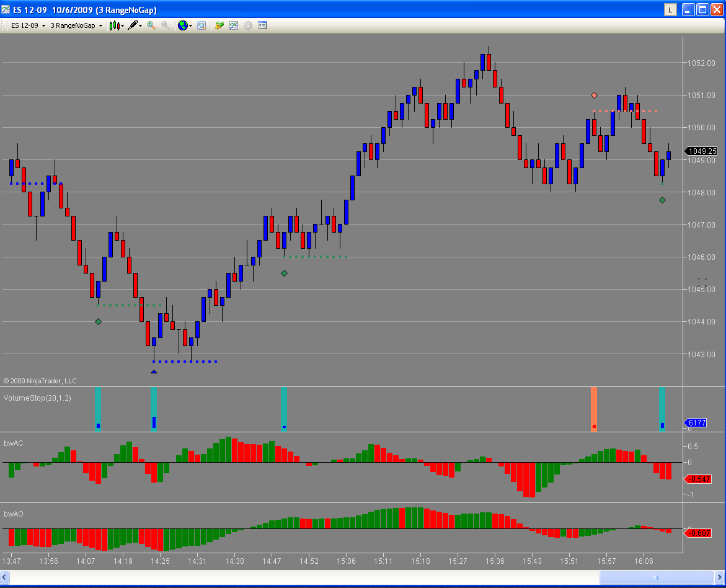The image size is (726, 588).
Task: Click the 1043.00 price axis label
Action: (701, 354)
